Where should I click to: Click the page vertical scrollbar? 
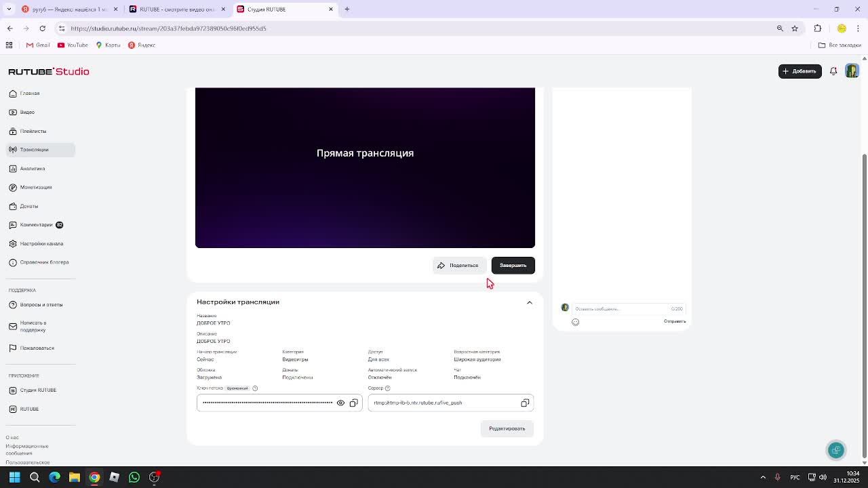point(864,305)
